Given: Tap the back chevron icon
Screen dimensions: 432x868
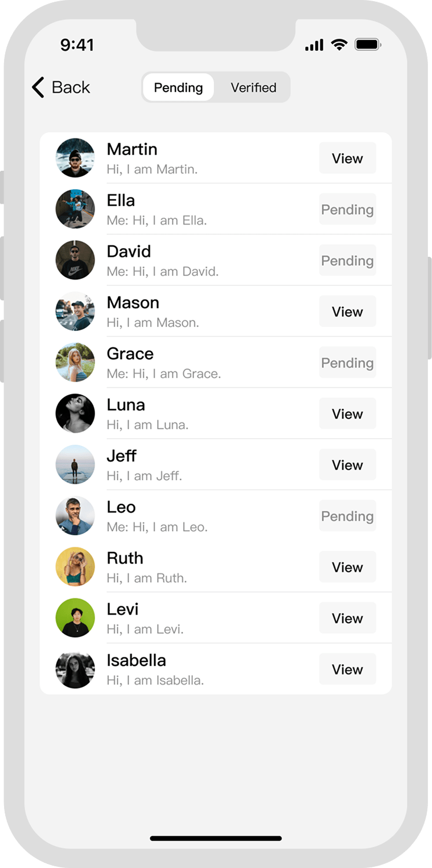Looking at the screenshot, I should [x=36, y=87].
